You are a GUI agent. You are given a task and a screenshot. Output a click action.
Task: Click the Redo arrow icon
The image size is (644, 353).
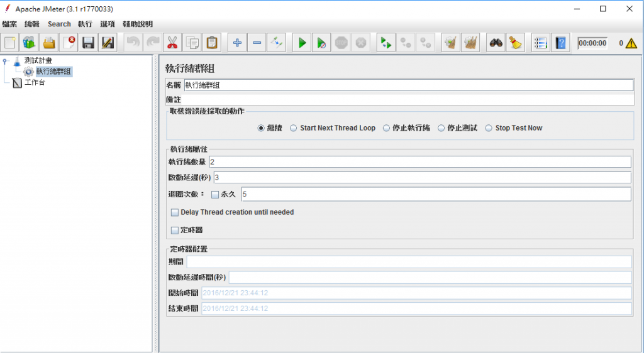coord(153,43)
